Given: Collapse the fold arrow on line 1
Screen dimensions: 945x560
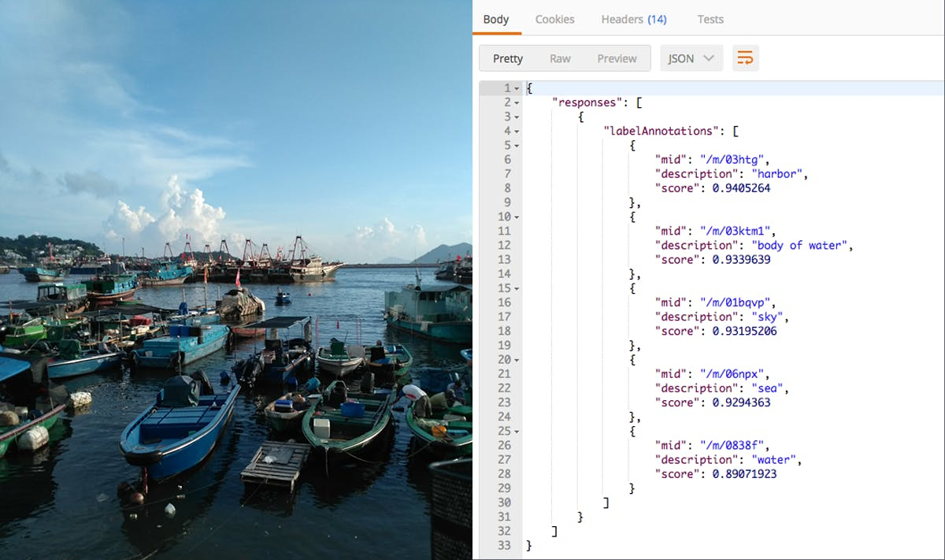Looking at the screenshot, I should pos(517,88).
